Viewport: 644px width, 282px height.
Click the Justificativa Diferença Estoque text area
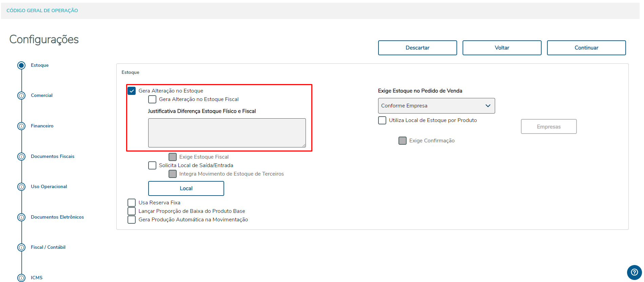click(227, 133)
